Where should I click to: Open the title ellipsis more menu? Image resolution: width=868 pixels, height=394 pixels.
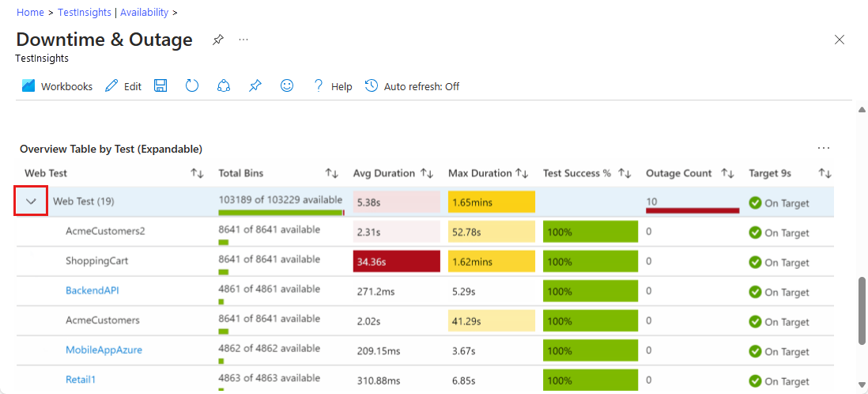click(x=243, y=40)
